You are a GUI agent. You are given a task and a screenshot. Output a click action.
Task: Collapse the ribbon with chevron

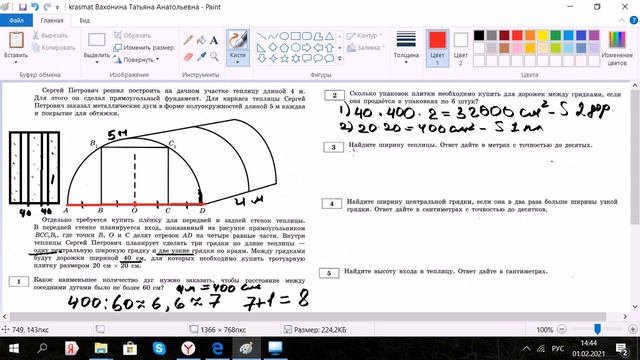coord(622,20)
